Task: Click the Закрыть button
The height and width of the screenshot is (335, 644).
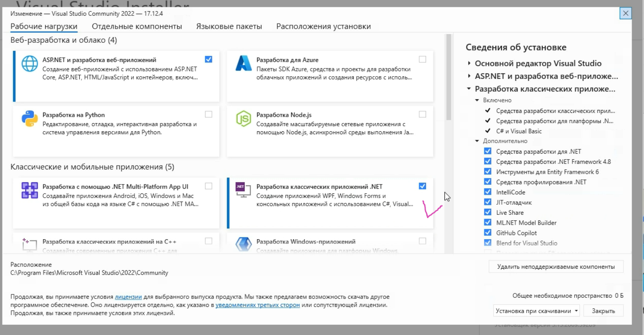Action: coord(603,311)
